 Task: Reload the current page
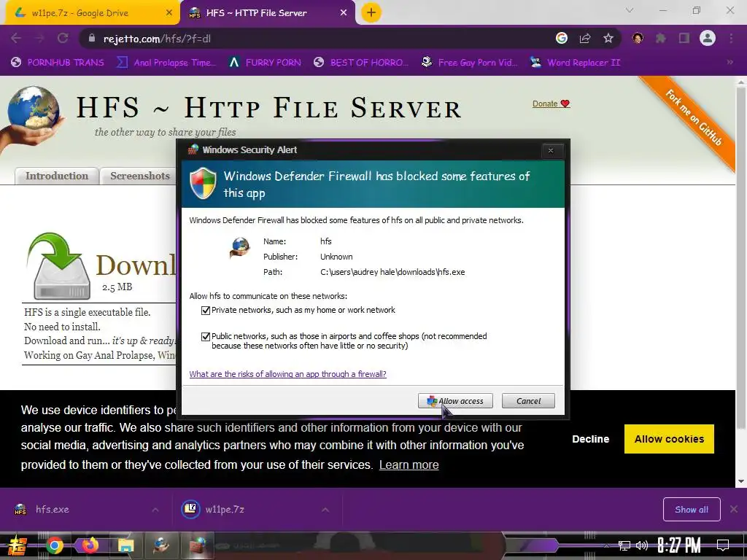(63, 39)
